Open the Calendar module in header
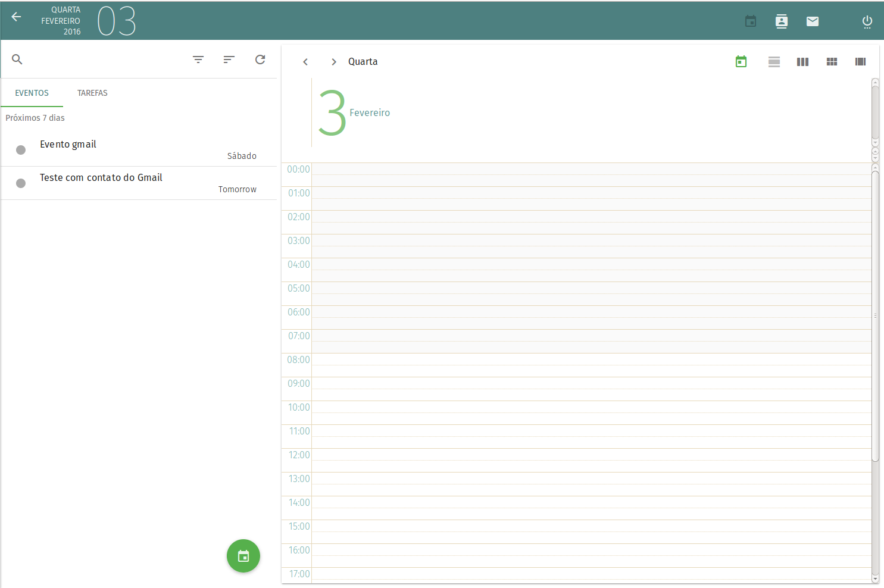 tap(751, 21)
